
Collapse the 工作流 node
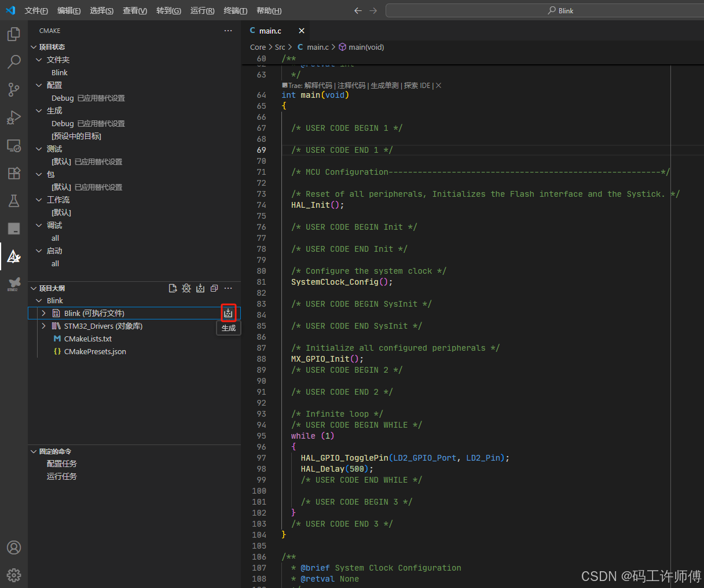click(x=39, y=200)
